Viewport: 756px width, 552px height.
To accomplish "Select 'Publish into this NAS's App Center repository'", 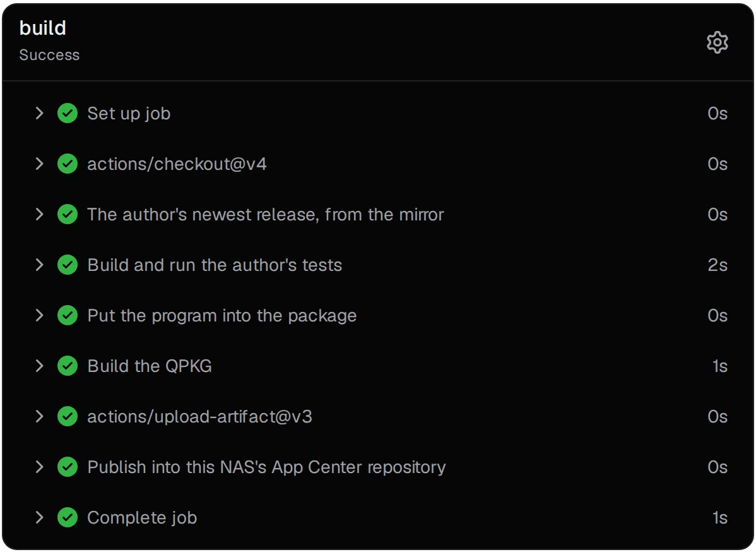I will coord(266,467).
